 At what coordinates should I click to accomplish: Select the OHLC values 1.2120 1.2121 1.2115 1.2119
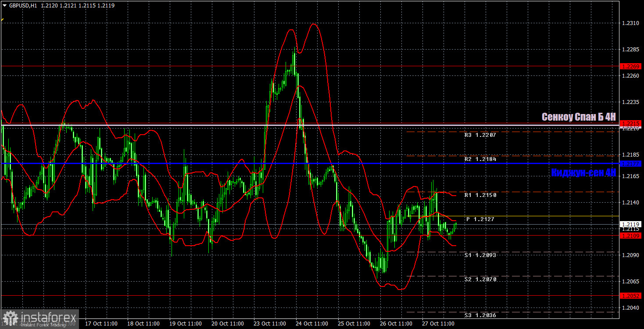point(77,6)
